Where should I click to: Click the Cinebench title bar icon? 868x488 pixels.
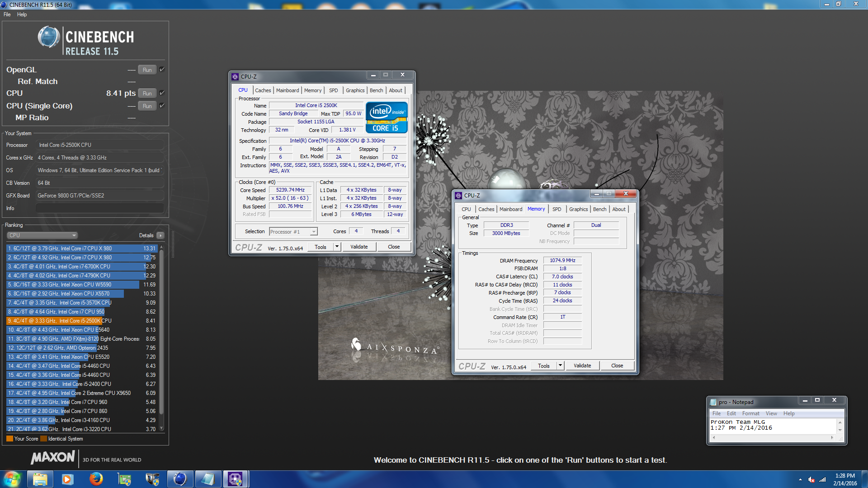(4, 5)
